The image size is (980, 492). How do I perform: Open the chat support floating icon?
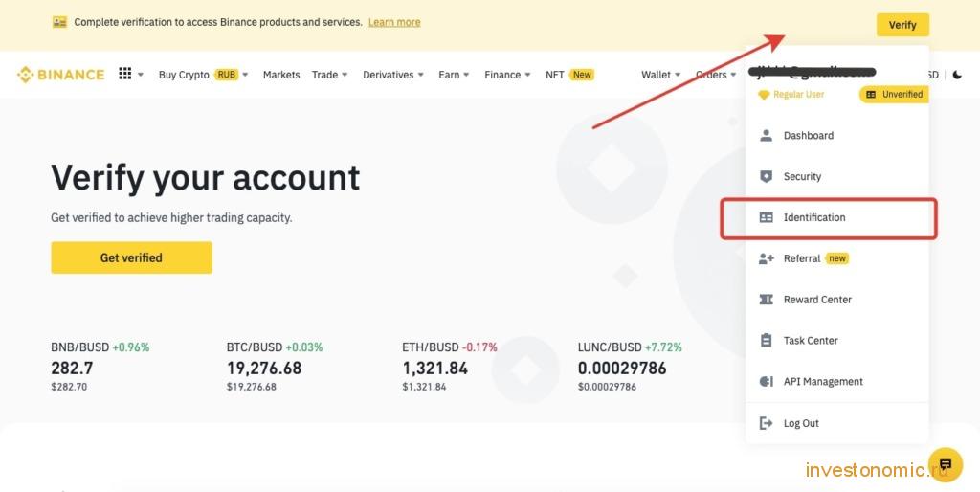click(x=945, y=464)
